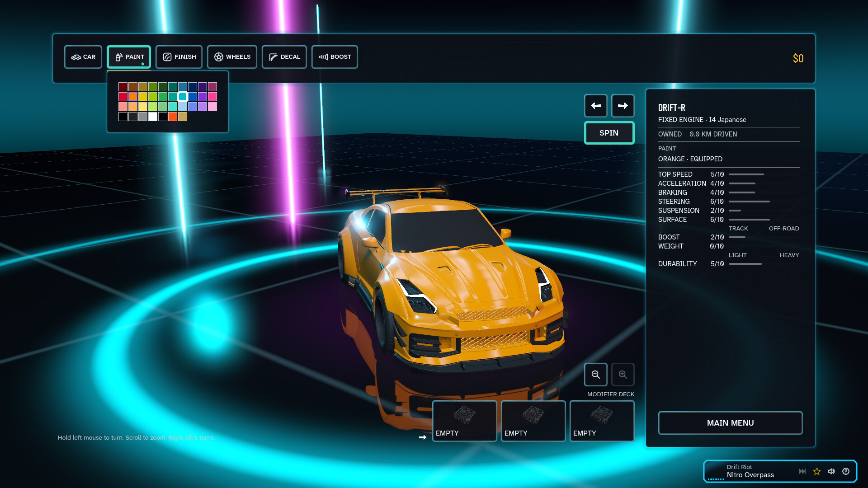
Task: Click the $0 balance display
Action: pos(798,58)
